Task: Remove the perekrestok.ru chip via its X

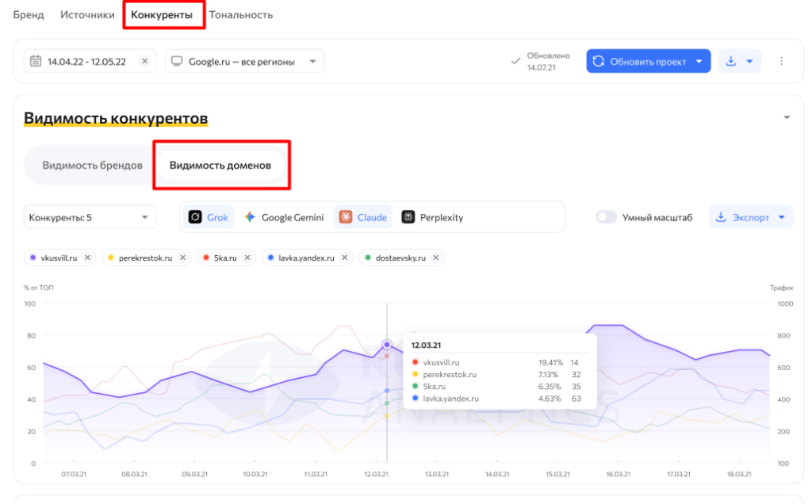Action: coord(182,258)
